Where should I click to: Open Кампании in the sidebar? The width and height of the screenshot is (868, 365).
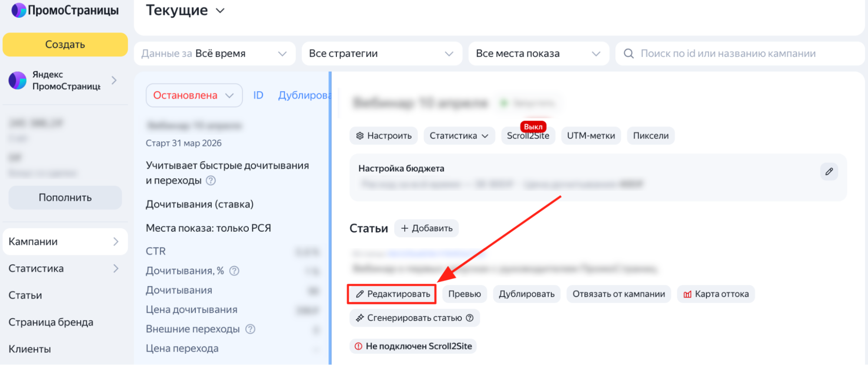65,242
